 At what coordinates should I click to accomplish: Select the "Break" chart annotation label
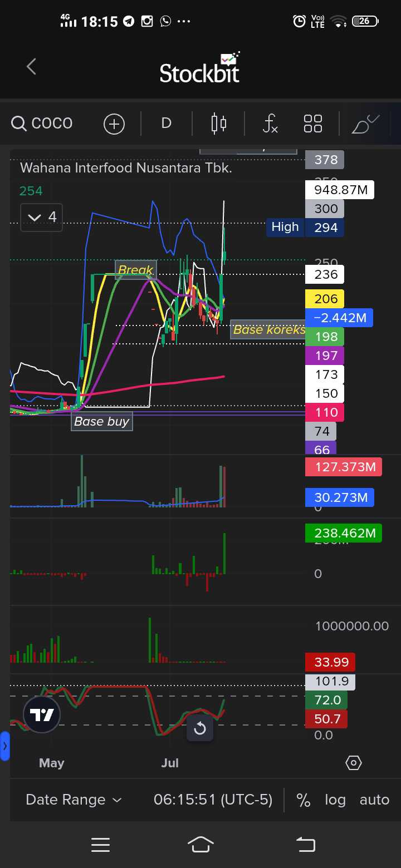click(x=136, y=270)
